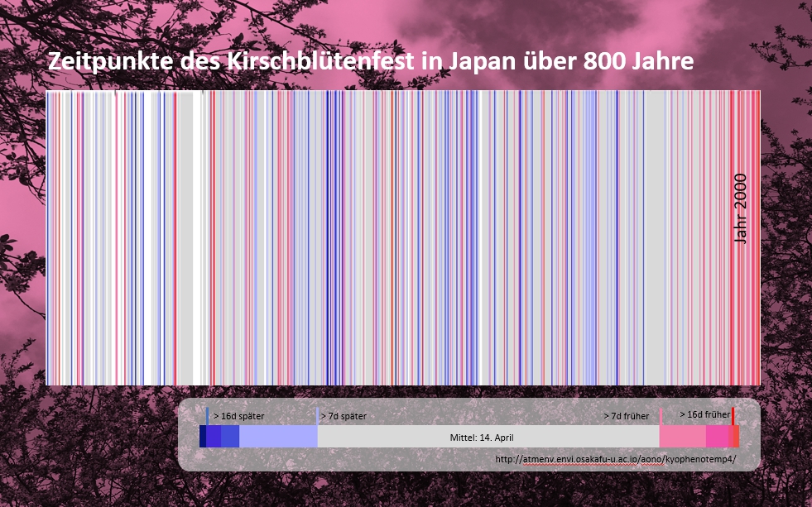Viewport: 812px width, 507px height.
Task: Select the '> 16d später' legend label
Action: (x=238, y=416)
